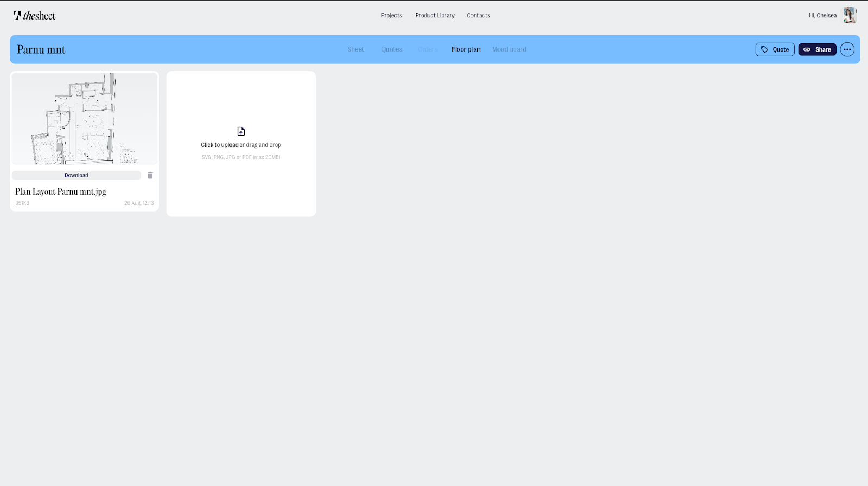Image resolution: width=868 pixels, height=486 pixels.
Task: Click the Share button
Action: (817, 49)
